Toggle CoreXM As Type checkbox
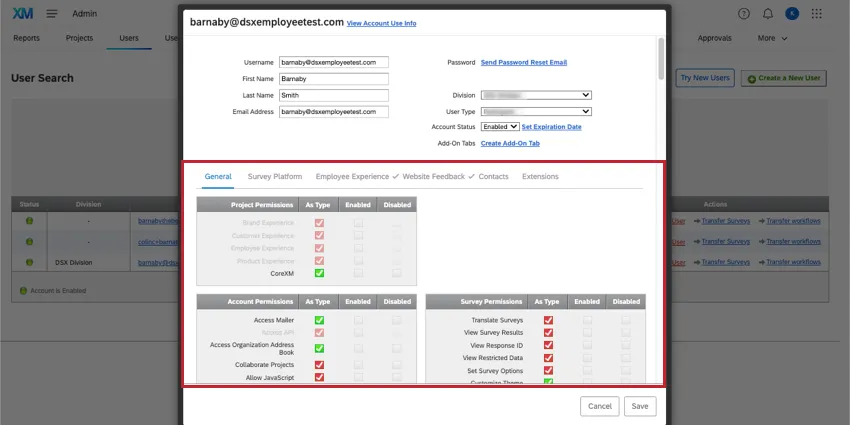This screenshot has width=850, height=425. click(319, 272)
